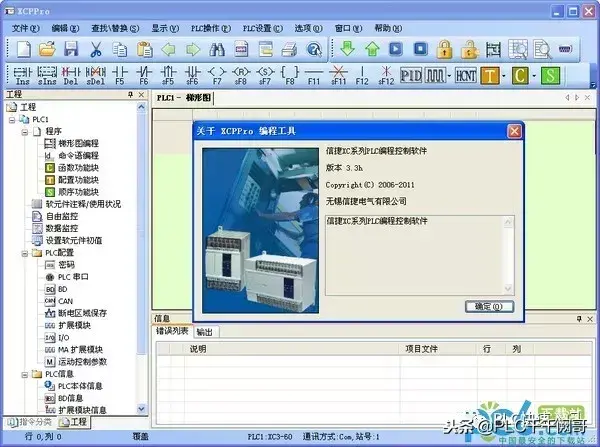Select 命令语编程 in project tree
600x447 pixels.
(78, 156)
